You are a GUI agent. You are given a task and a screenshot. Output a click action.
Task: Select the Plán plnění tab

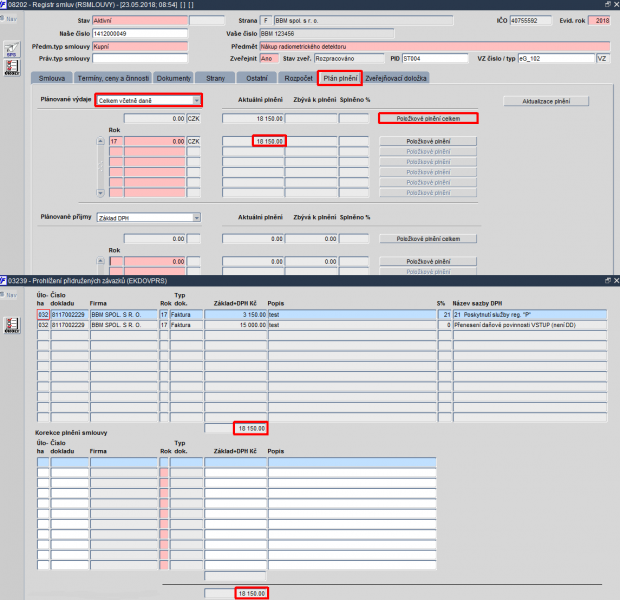pos(340,78)
